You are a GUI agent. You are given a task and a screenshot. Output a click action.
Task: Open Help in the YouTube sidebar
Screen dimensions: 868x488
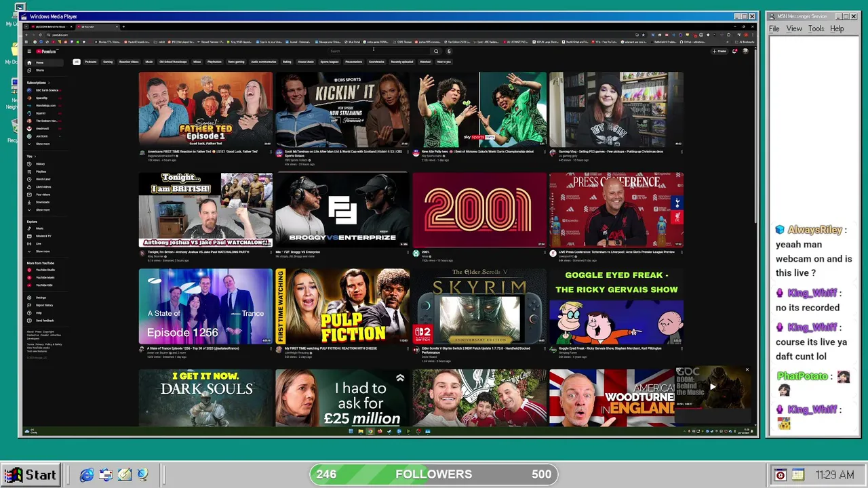[44, 313]
